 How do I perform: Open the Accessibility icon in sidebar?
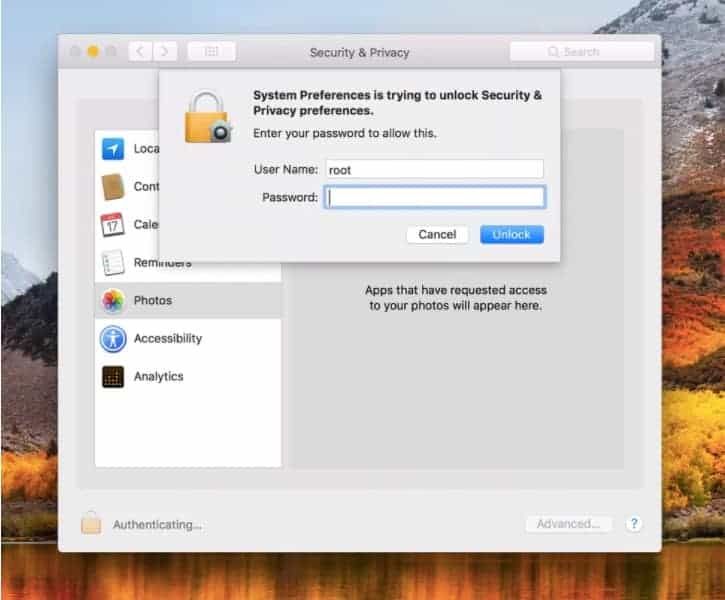point(113,339)
